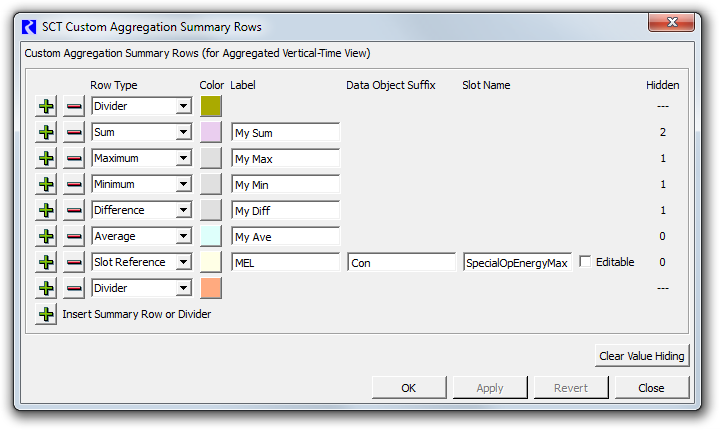The height and width of the screenshot is (430, 720).
Task: Click the minus icon on the bottom Divider row
Action: point(73,288)
